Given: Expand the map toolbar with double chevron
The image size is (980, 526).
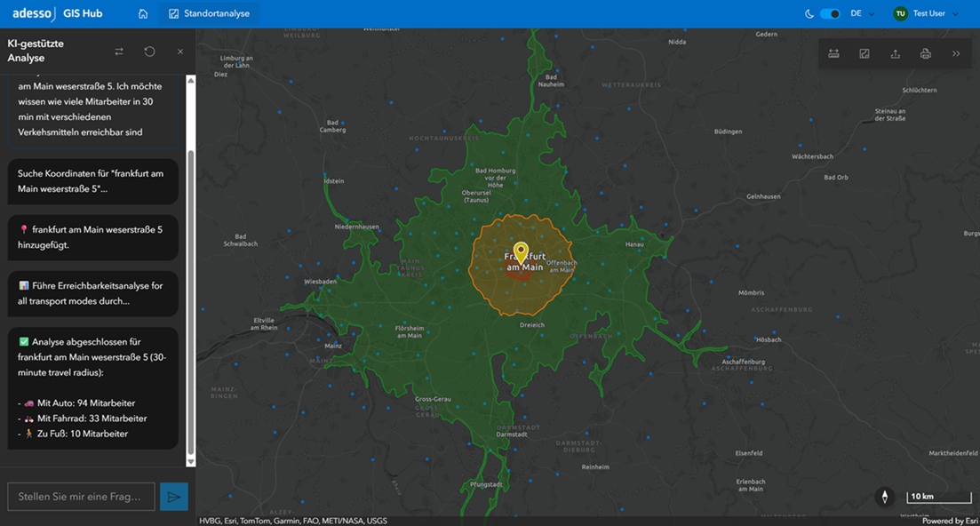Looking at the screenshot, I should (x=956, y=53).
